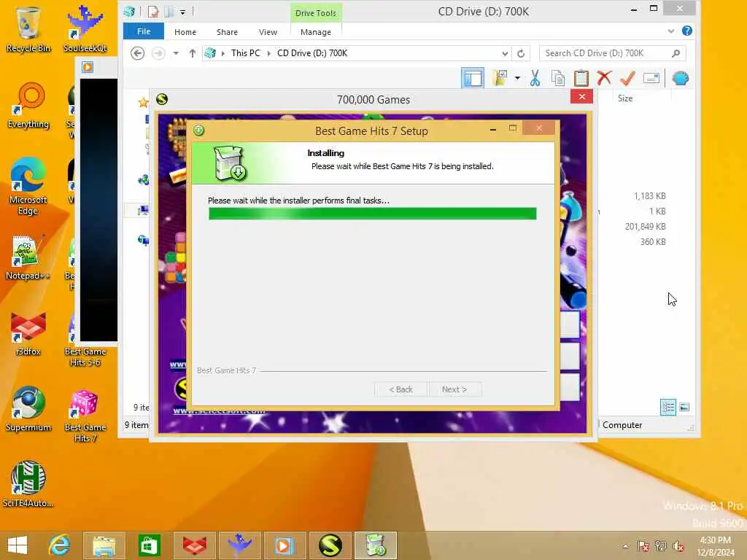This screenshot has width=747, height=560.
Task: Show hidden icons in the system tray
Action: tap(625, 546)
